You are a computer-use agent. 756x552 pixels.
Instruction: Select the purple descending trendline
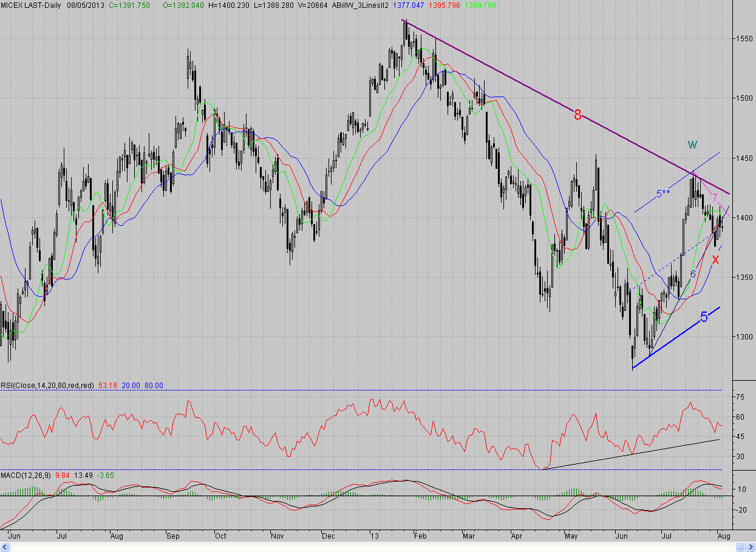(x=566, y=108)
